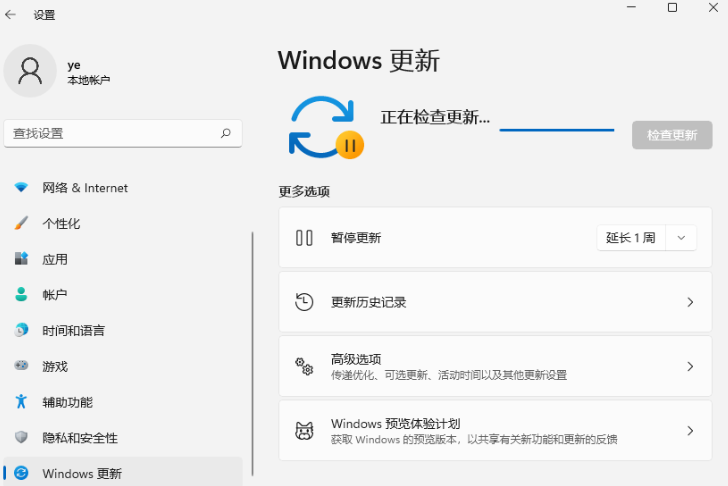Open 应用 settings page
This screenshot has width=728, height=486.
pos(123,259)
